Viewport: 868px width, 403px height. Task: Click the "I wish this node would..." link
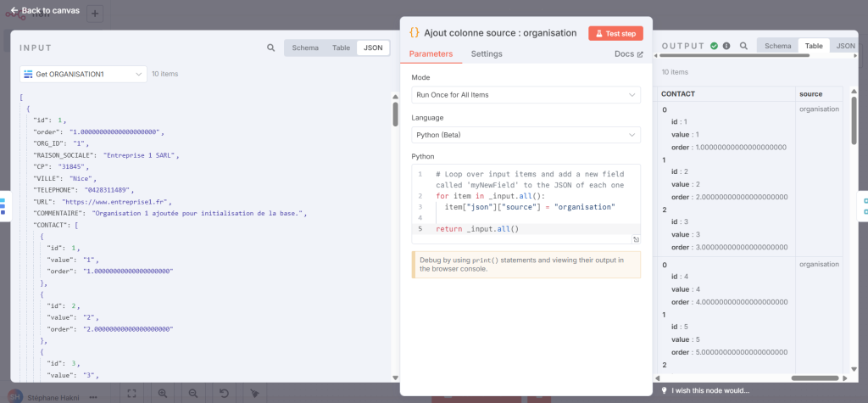710,390
